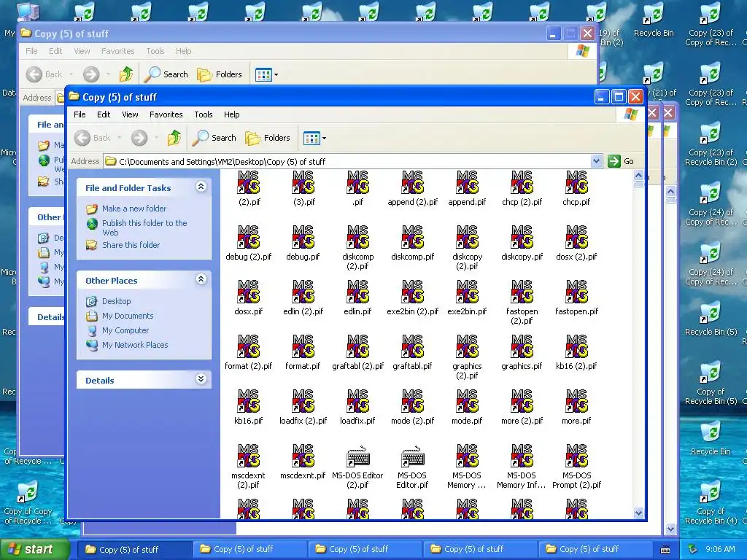747x560 pixels.
Task: Expand the Details panel
Action: click(x=201, y=379)
